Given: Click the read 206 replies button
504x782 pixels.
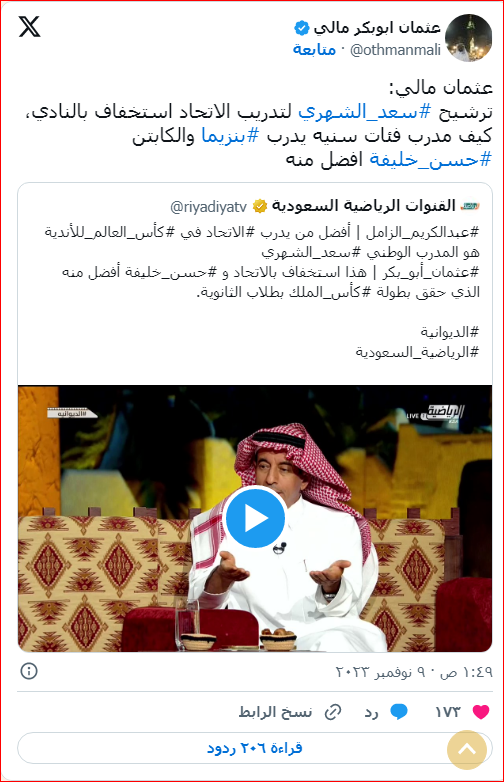Looking at the screenshot, I should 255,748.
